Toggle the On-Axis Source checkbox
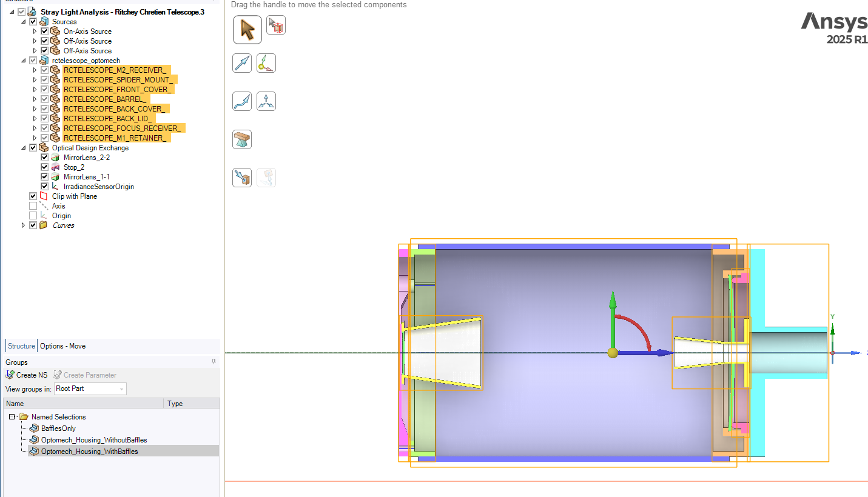The height and width of the screenshot is (497, 868). point(44,32)
